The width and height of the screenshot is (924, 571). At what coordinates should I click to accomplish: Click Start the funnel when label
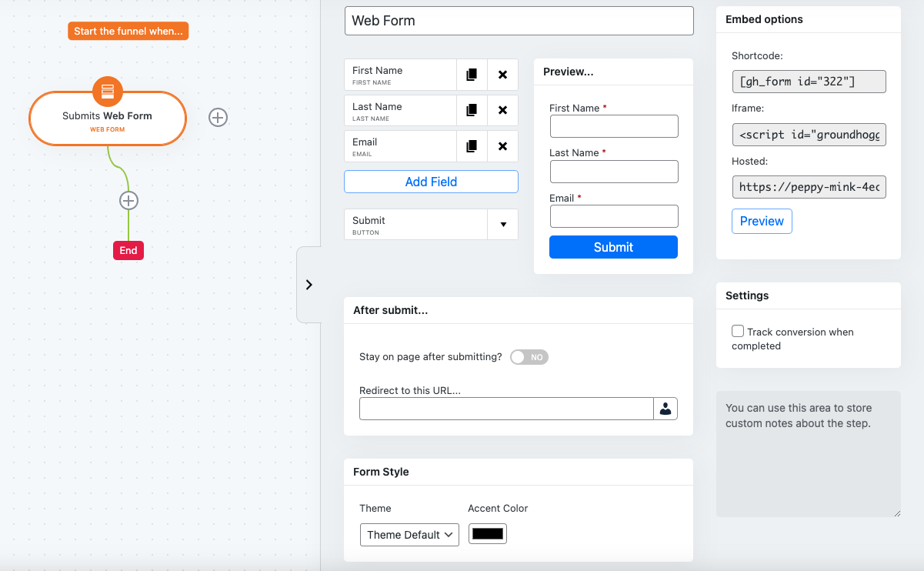click(x=128, y=32)
